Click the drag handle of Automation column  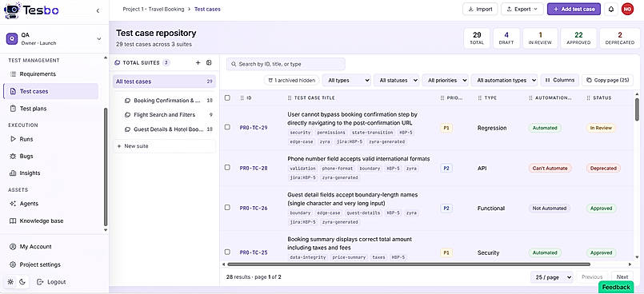(530, 98)
